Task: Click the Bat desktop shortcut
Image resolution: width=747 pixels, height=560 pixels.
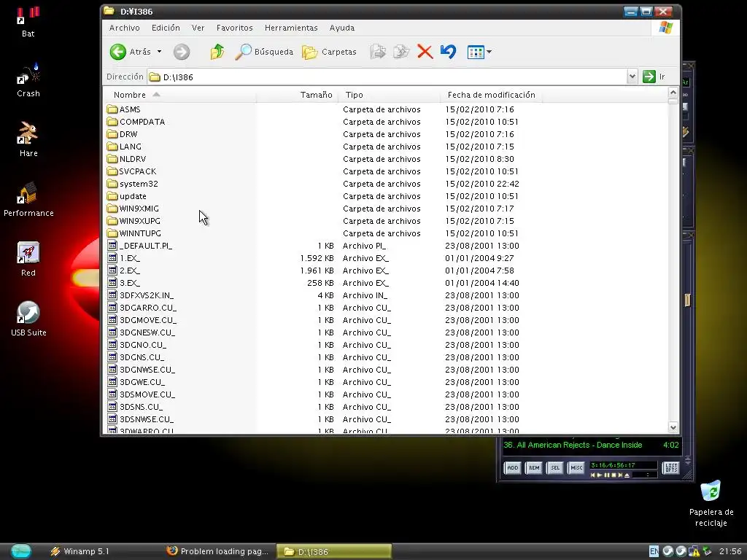Action: point(28,23)
